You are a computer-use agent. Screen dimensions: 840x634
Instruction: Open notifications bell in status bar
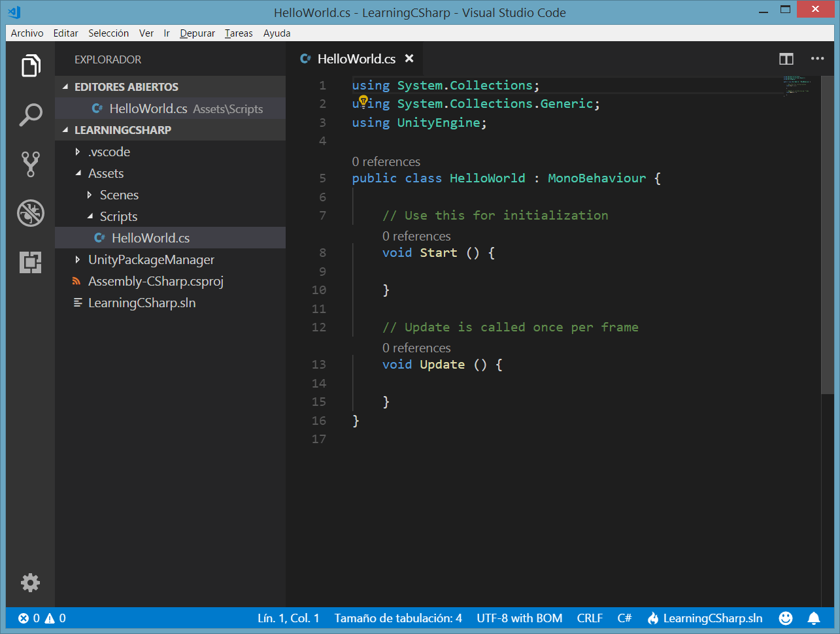pyautogui.click(x=814, y=618)
